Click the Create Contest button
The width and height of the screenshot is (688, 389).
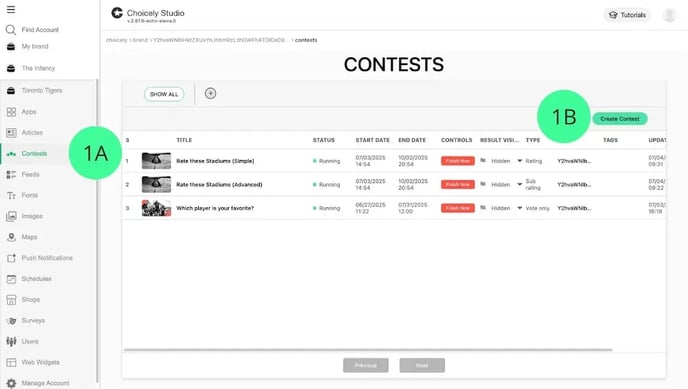click(620, 119)
